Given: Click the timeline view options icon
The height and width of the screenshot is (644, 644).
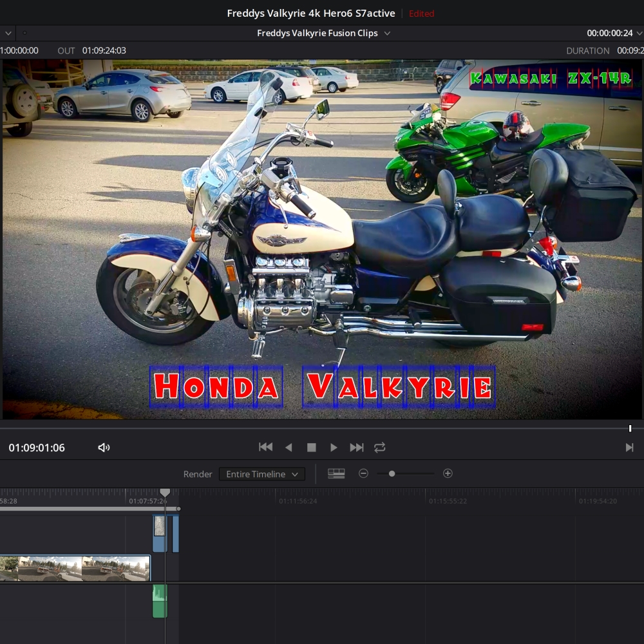Looking at the screenshot, I should (336, 474).
